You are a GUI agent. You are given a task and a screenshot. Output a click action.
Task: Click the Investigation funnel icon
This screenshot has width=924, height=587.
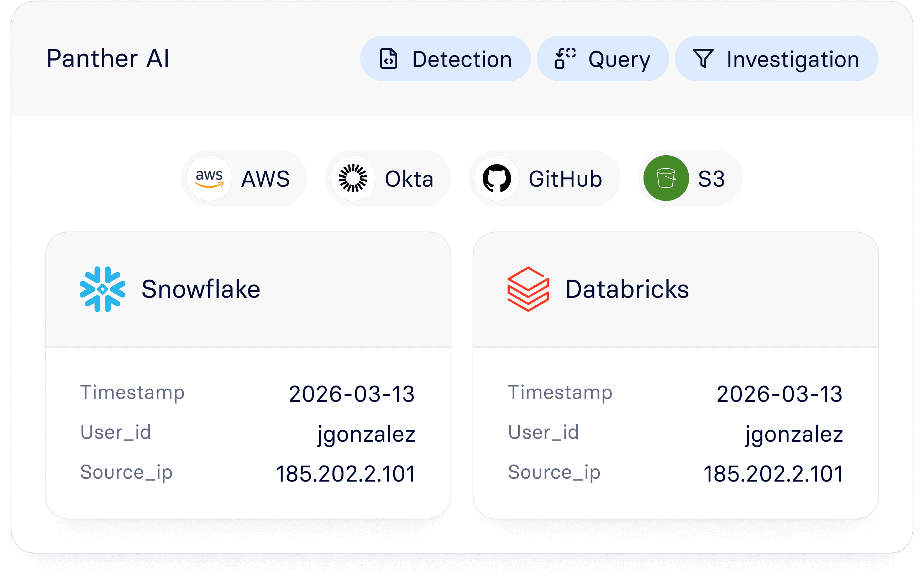(x=703, y=58)
